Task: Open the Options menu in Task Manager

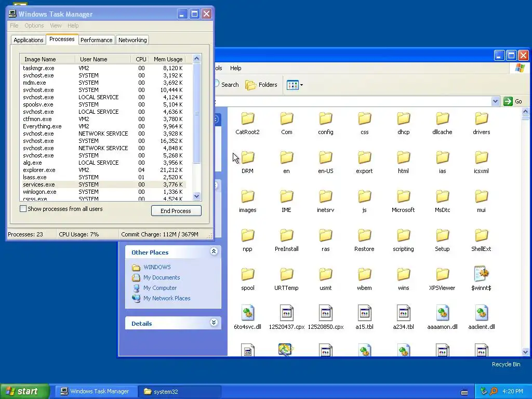Action: click(x=34, y=25)
